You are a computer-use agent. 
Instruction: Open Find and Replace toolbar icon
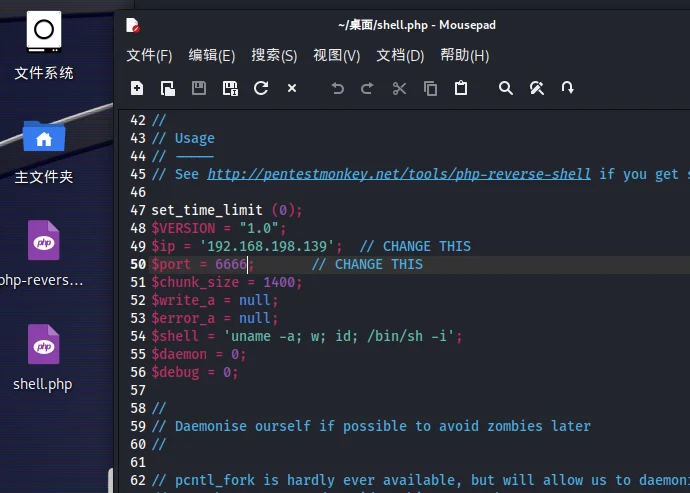537,88
